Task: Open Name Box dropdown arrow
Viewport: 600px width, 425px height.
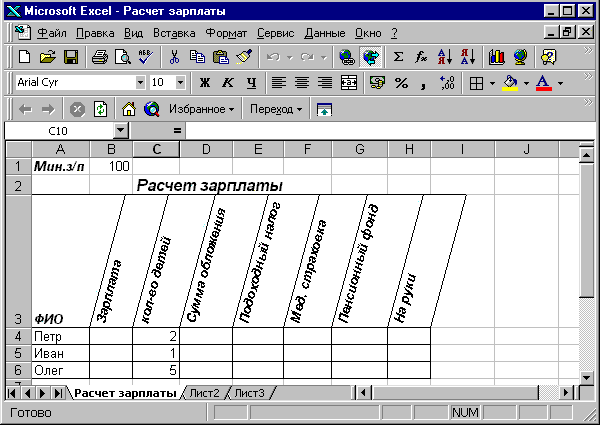Action: pos(121,131)
